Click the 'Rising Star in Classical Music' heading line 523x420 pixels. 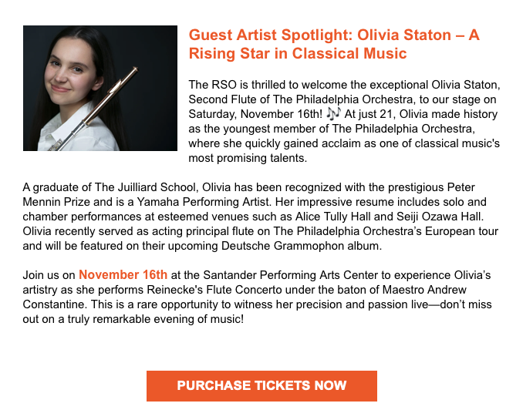(298, 54)
